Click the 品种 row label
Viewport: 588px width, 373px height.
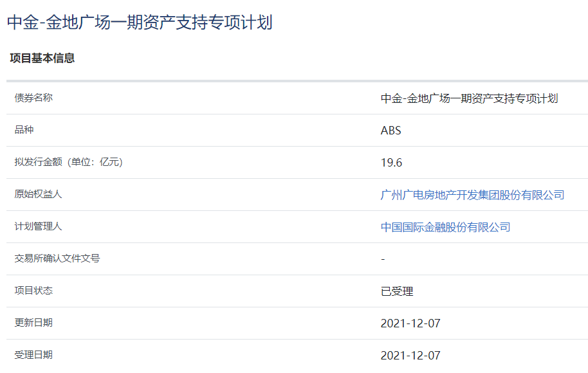pyautogui.click(x=24, y=130)
